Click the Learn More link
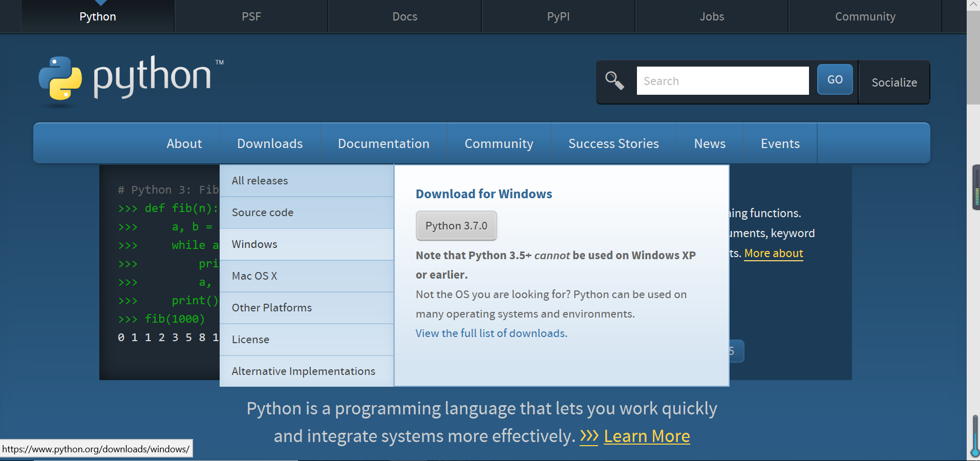 point(647,436)
